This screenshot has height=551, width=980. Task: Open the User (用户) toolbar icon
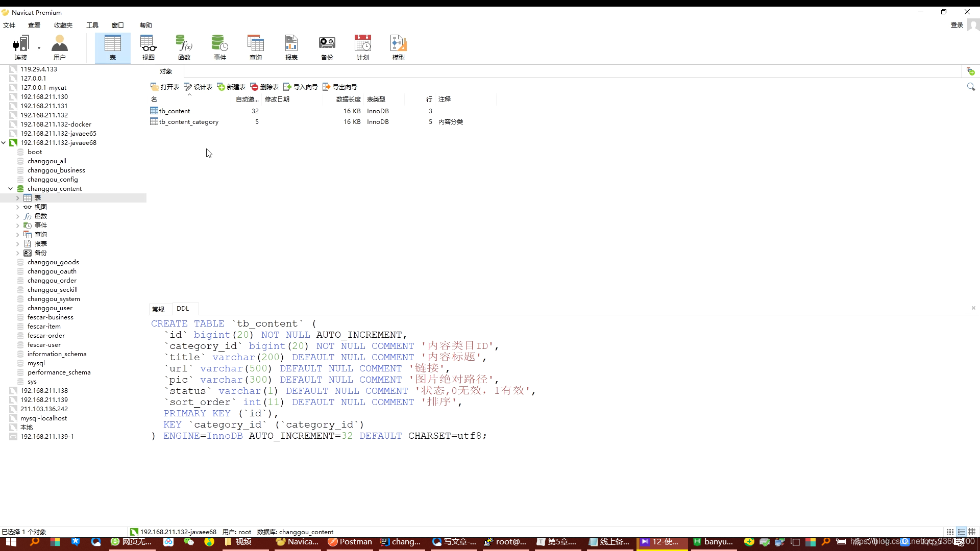pyautogui.click(x=60, y=48)
